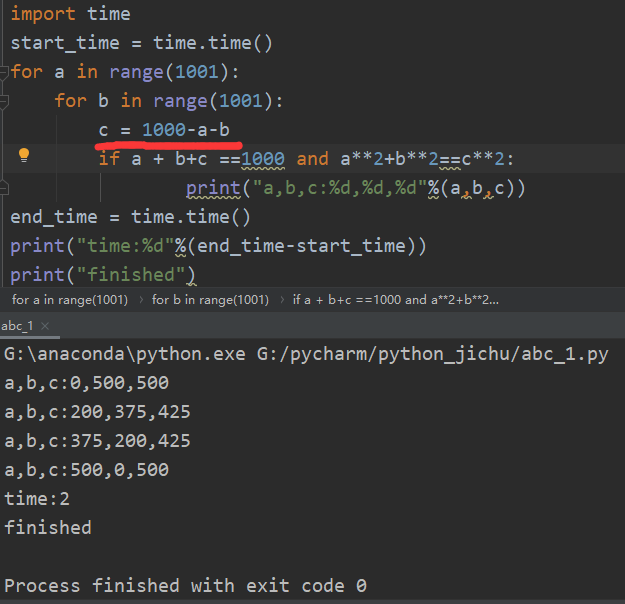Click the 'G:\anaconda\python.exe' console text
The image size is (625, 604).
(125, 354)
